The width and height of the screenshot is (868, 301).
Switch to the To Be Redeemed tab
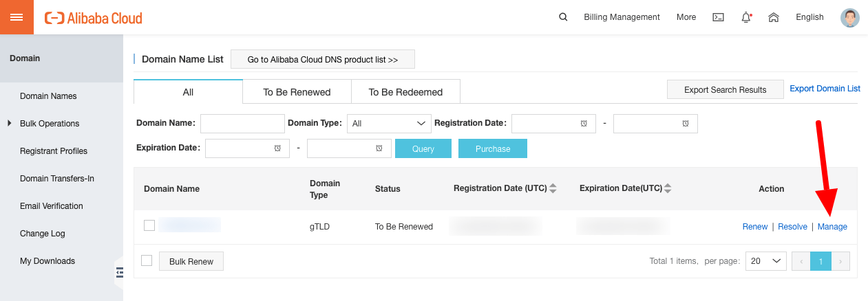tap(405, 91)
